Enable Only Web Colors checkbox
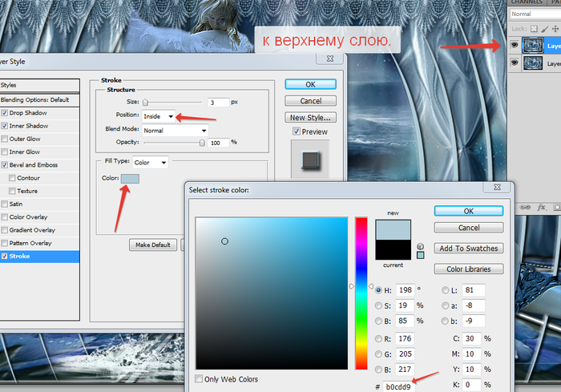This screenshot has height=392, width=561. (x=199, y=378)
